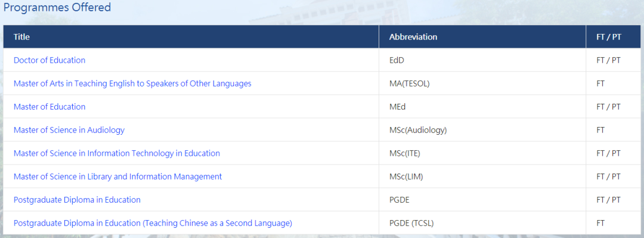Open Master of Science in Audiology link
This screenshot has height=238, width=644.
(69, 130)
